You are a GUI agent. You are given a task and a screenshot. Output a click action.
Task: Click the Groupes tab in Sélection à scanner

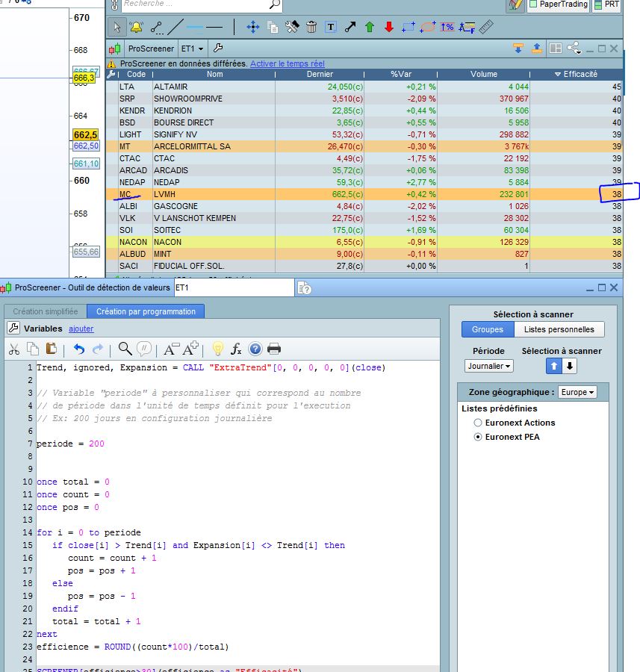point(488,329)
